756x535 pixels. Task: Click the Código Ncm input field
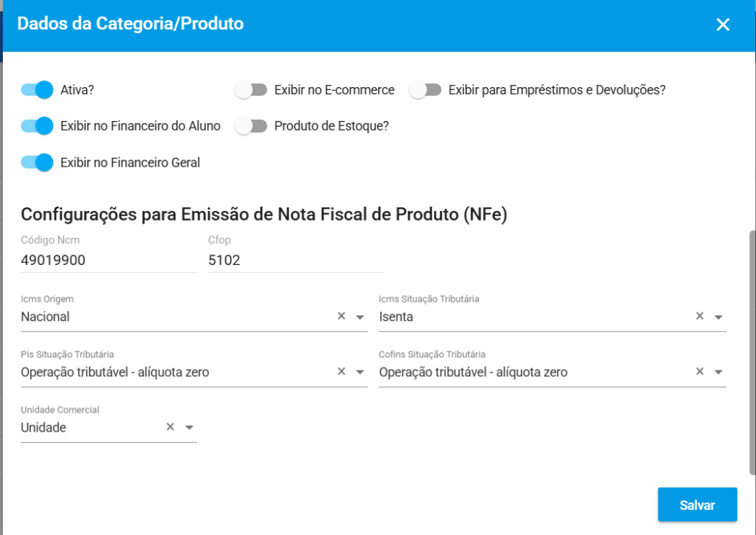tap(109, 260)
